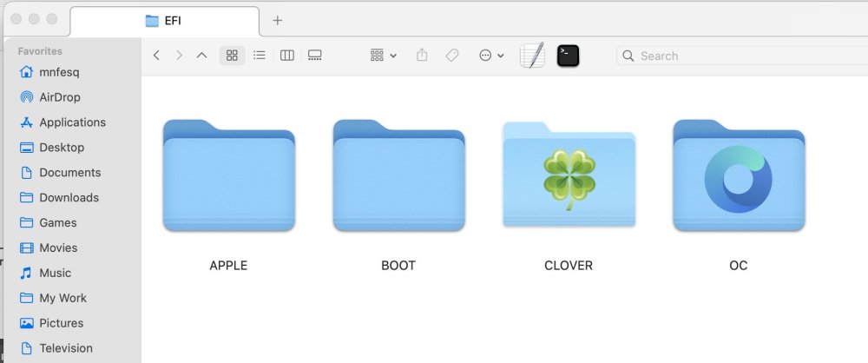Open AirDrop in sidebar
The image size is (868, 363).
(49, 97)
